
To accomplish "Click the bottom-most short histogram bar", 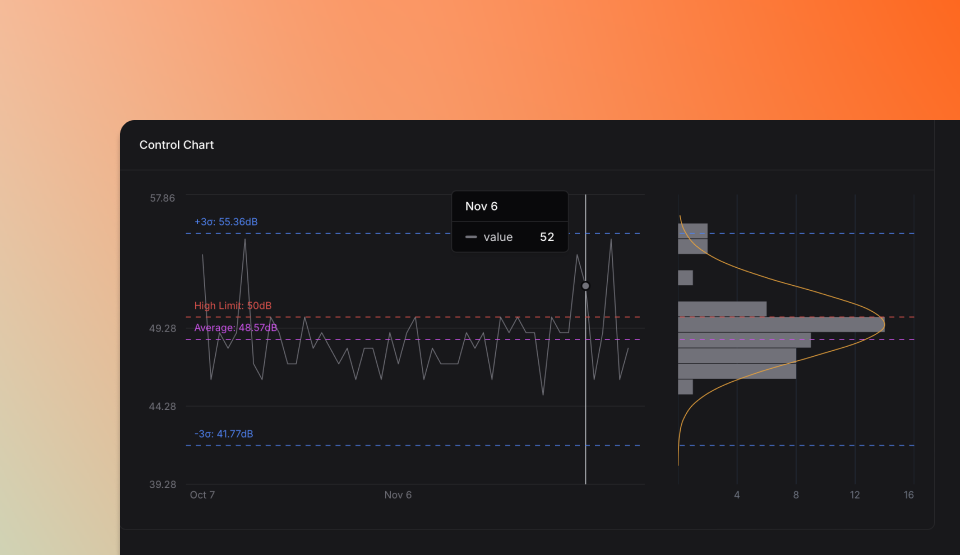I will 686,387.
